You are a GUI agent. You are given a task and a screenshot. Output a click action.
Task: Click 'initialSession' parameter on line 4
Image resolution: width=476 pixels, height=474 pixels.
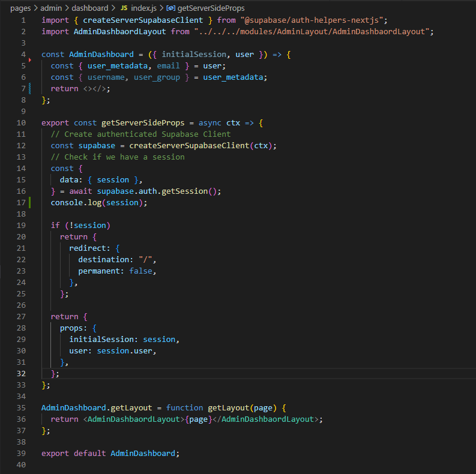194,55
